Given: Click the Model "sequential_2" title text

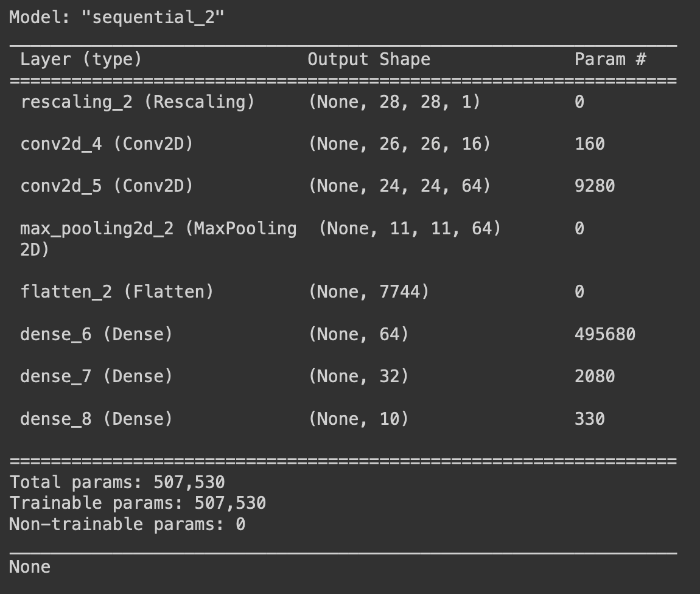Looking at the screenshot, I should click(116, 18).
